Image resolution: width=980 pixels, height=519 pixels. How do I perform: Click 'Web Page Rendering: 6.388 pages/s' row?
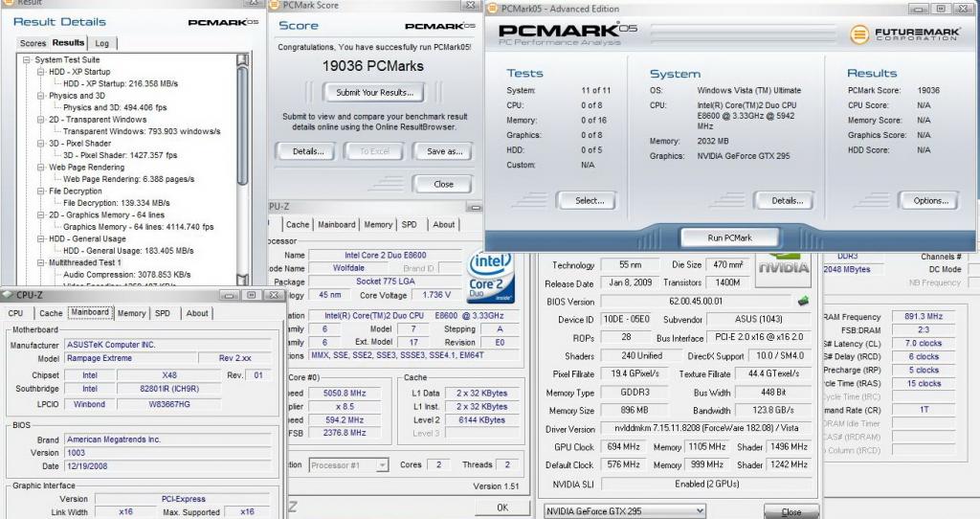[128, 179]
